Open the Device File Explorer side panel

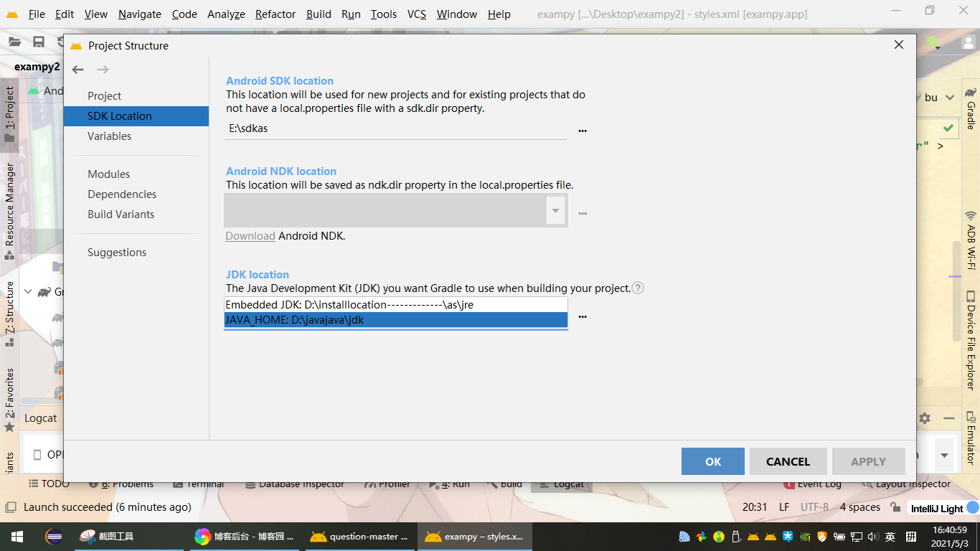pyautogui.click(x=971, y=340)
